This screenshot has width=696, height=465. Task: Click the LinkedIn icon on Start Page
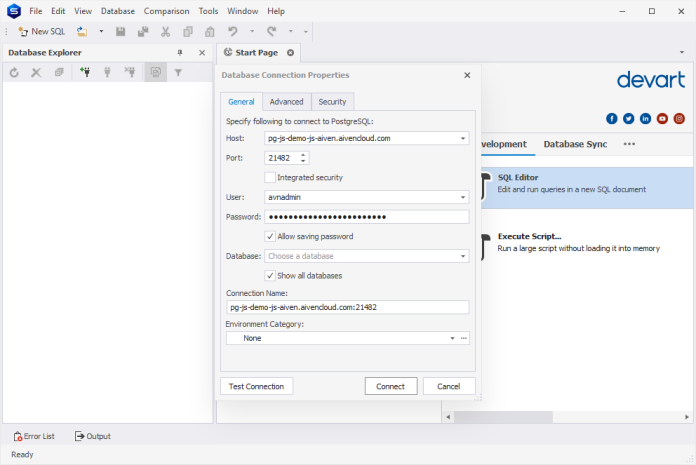(645, 118)
